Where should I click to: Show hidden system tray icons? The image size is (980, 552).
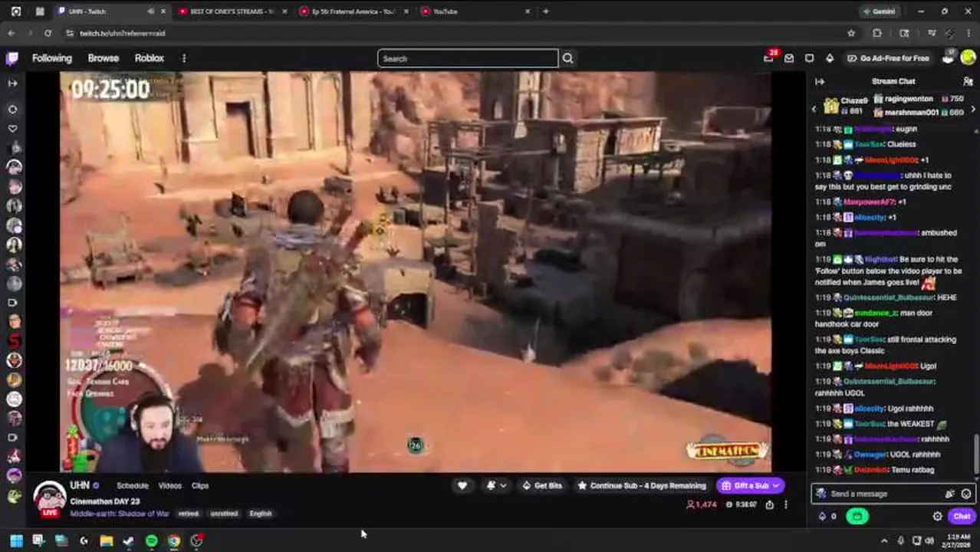[884, 540]
